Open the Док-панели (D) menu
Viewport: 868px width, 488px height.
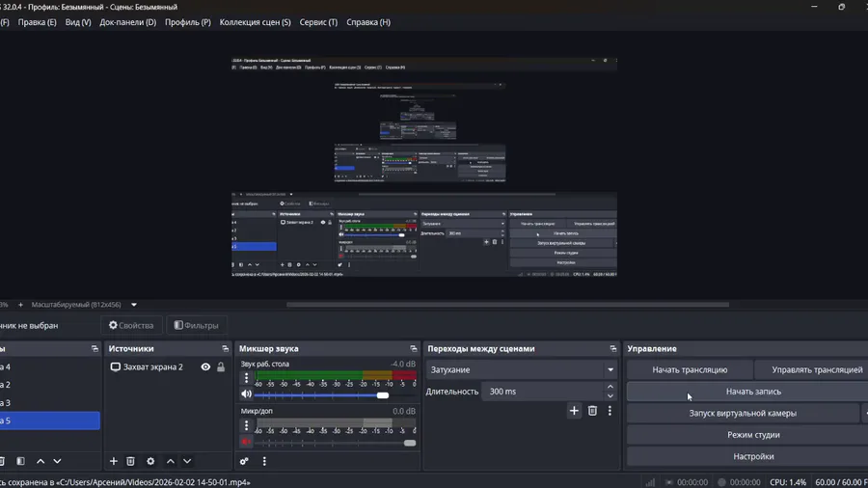click(x=128, y=22)
